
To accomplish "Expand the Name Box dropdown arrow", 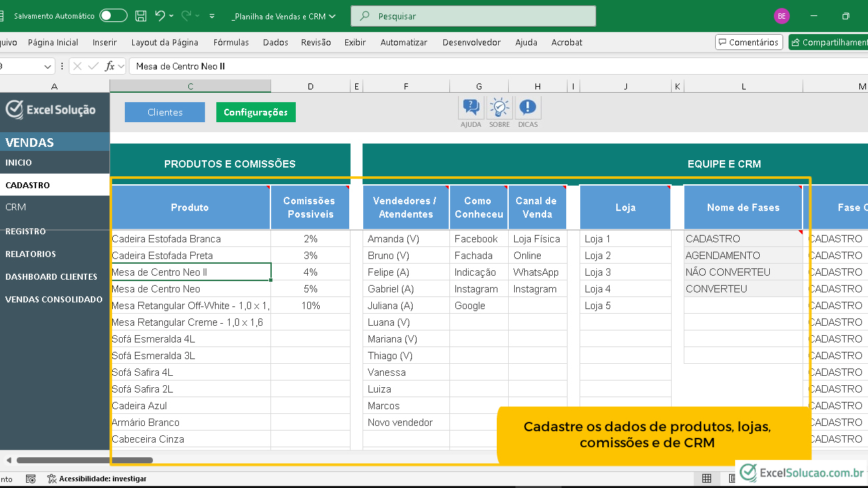I will tap(48, 66).
